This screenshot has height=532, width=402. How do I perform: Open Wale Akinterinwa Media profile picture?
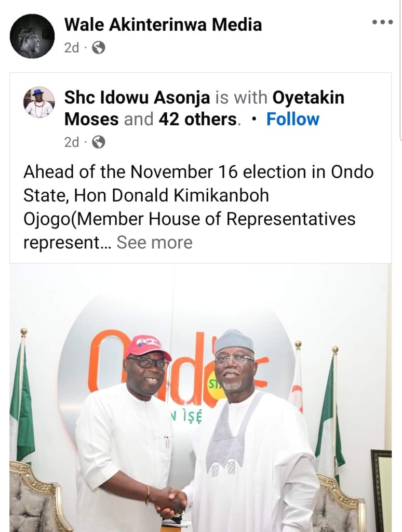point(32,36)
